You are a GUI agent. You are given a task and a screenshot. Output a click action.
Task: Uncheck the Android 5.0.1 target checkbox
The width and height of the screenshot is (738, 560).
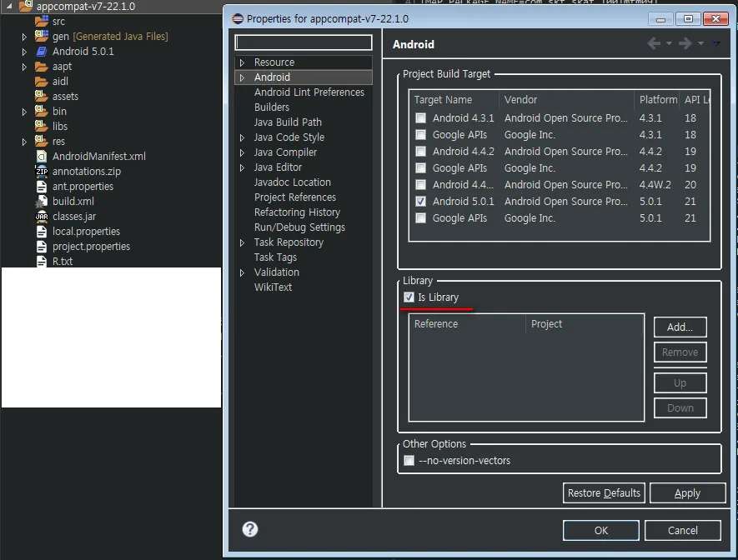point(421,201)
